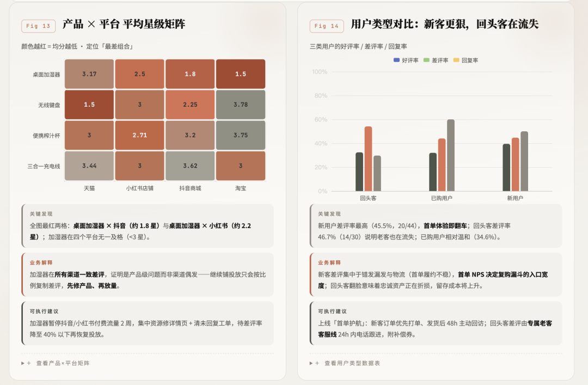Click the title 产品 × 平台 平均星级矩阵
Viewport: 588px width, 385px height.
(124, 25)
